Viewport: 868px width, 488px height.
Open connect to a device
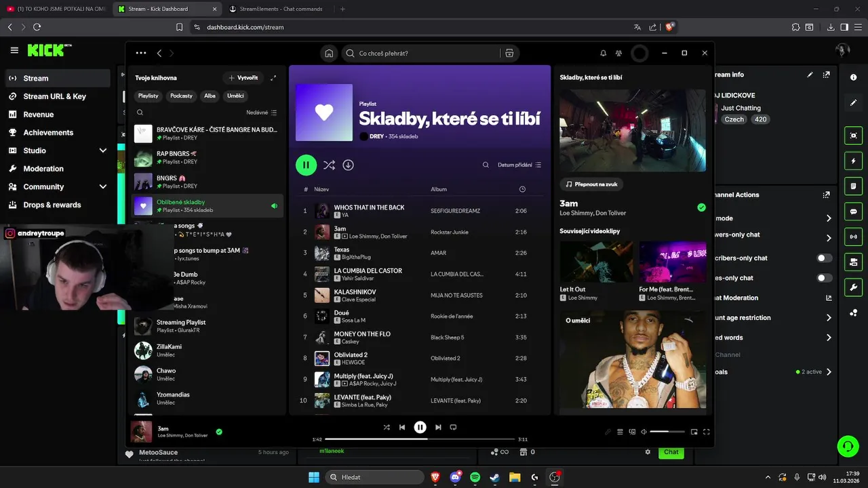tap(632, 432)
